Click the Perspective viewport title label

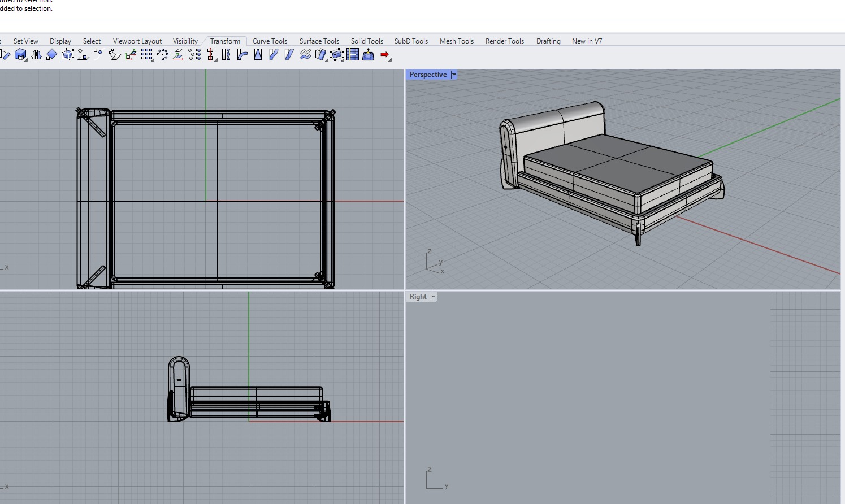click(x=428, y=75)
